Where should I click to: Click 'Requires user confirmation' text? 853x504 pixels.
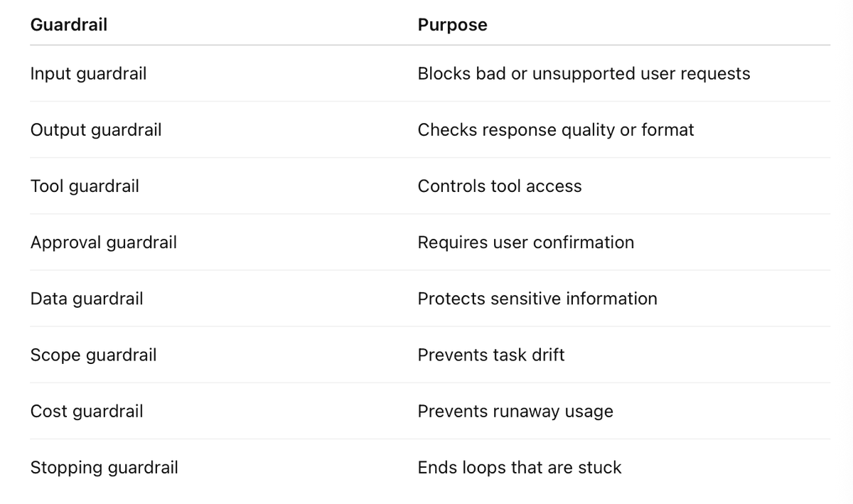[x=526, y=242]
